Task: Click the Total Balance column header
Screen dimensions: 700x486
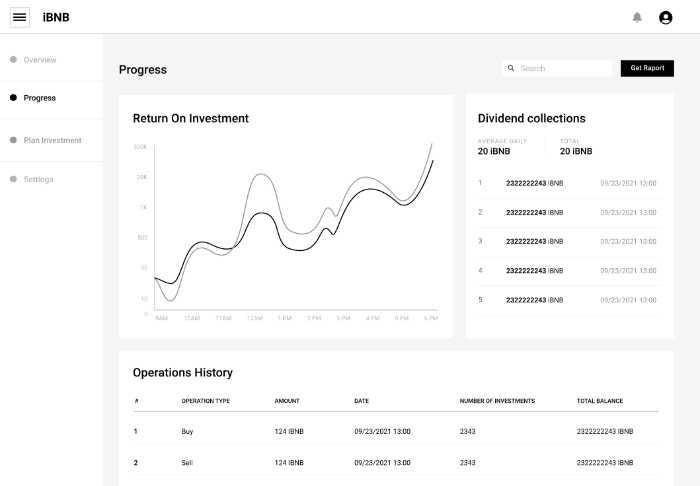Action: (x=600, y=401)
